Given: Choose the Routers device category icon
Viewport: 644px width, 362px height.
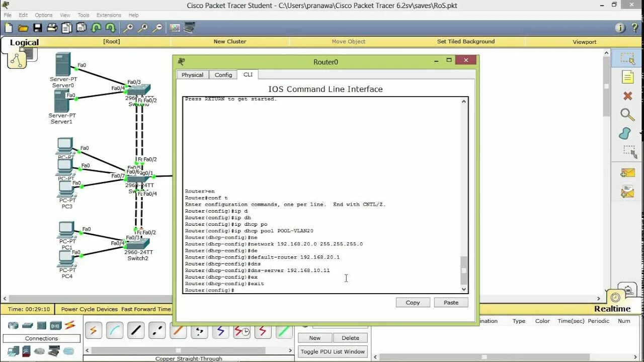Looking at the screenshot, I should (x=13, y=325).
